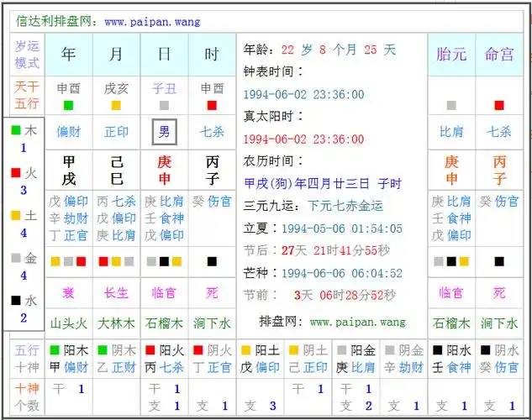The width and height of the screenshot is (532, 420).
Task: Click the red swatch beside 火 in the legend
Action: click(16, 172)
